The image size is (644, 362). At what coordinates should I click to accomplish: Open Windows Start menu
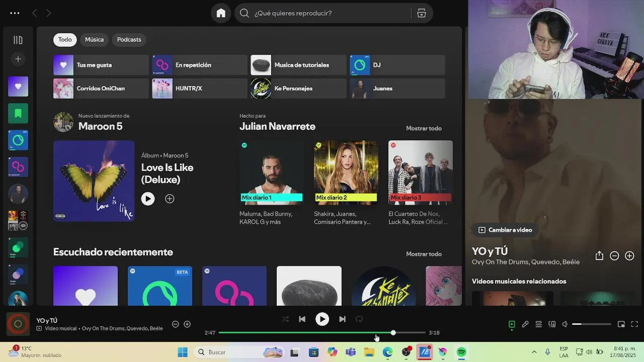click(183, 352)
